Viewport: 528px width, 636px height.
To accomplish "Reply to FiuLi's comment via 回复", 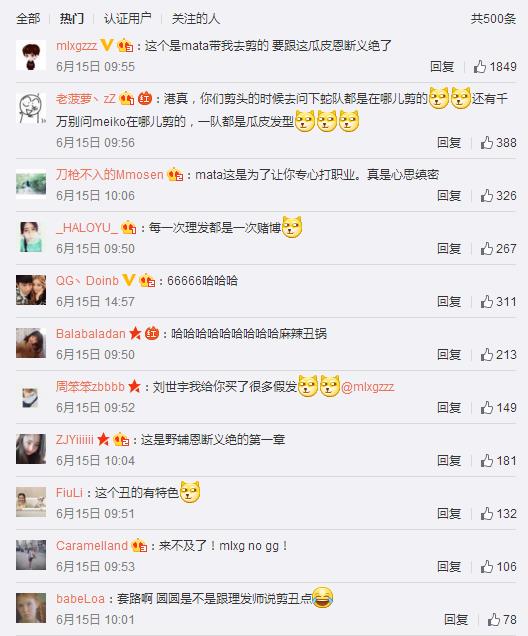I will (449, 514).
